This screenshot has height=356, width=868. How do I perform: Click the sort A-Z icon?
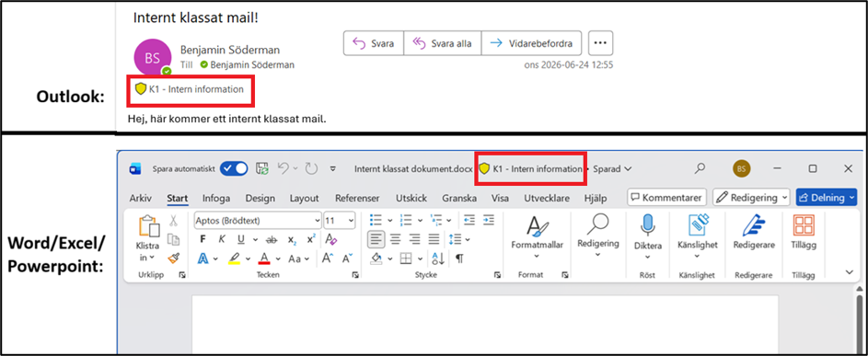click(x=438, y=258)
